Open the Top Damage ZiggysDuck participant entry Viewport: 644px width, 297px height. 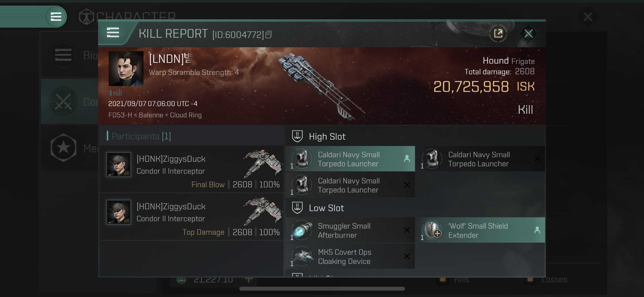tap(192, 216)
